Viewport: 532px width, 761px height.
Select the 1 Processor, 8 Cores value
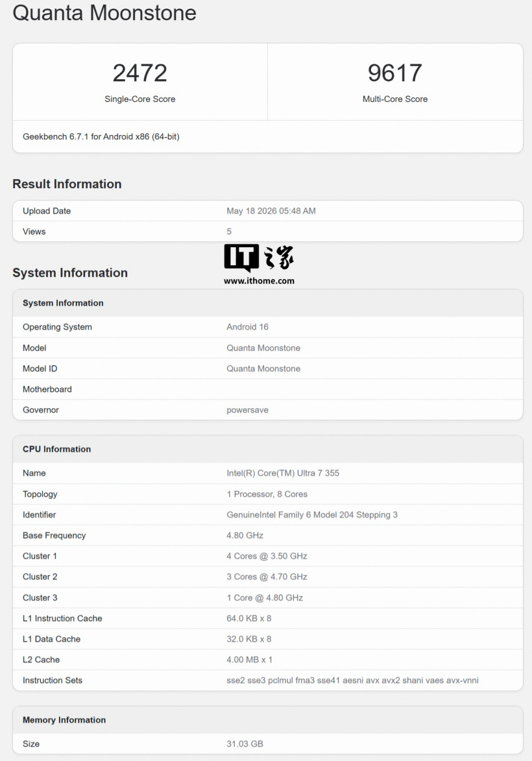[x=267, y=494]
